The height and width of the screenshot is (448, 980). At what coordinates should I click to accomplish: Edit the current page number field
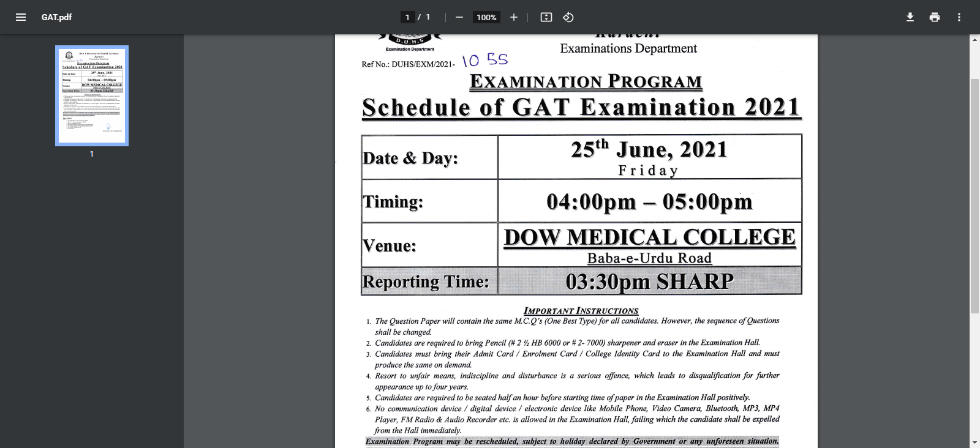(x=407, y=17)
